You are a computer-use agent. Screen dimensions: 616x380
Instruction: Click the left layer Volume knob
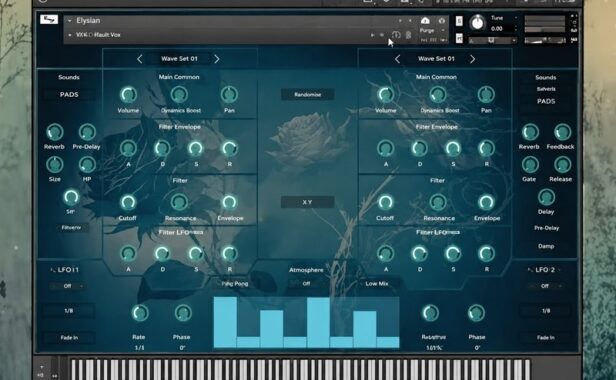[128, 95]
